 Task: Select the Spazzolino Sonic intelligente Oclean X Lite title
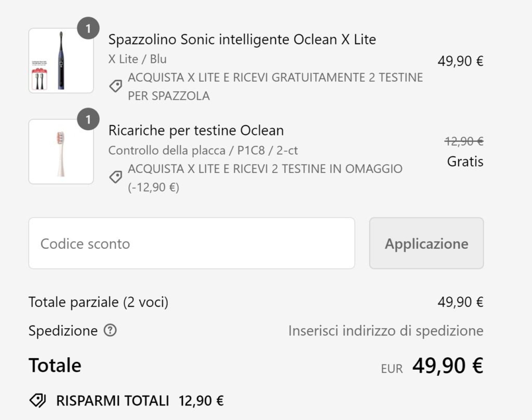pyautogui.click(x=242, y=39)
